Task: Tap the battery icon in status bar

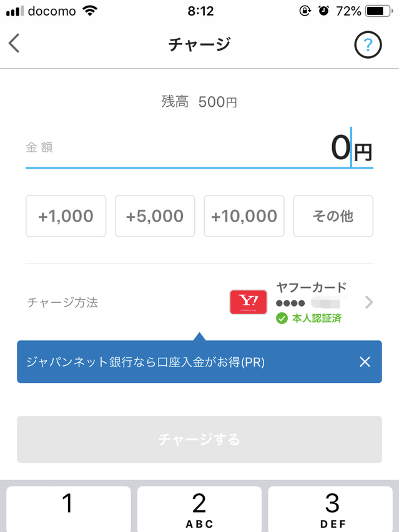Action: coord(378,11)
